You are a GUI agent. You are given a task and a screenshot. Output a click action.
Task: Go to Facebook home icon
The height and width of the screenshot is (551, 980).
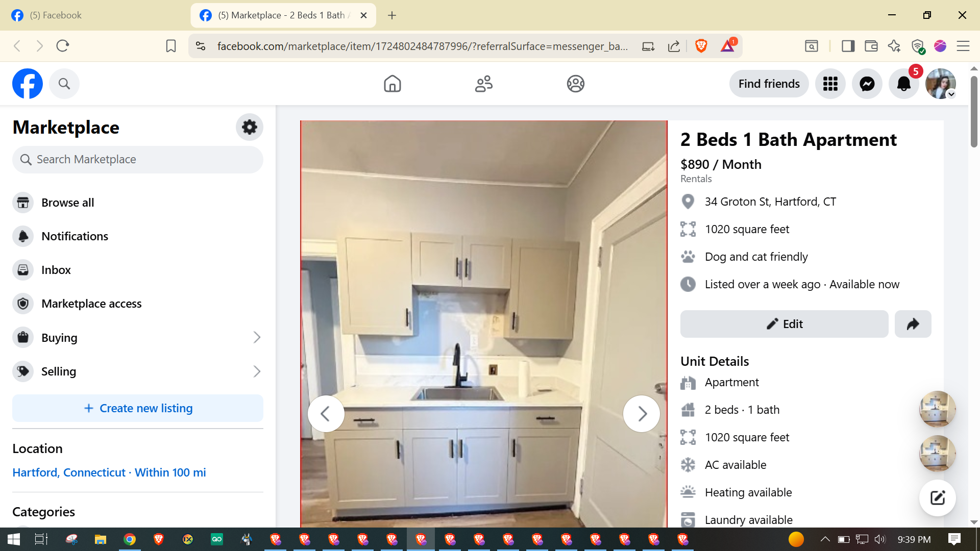[392, 84]
